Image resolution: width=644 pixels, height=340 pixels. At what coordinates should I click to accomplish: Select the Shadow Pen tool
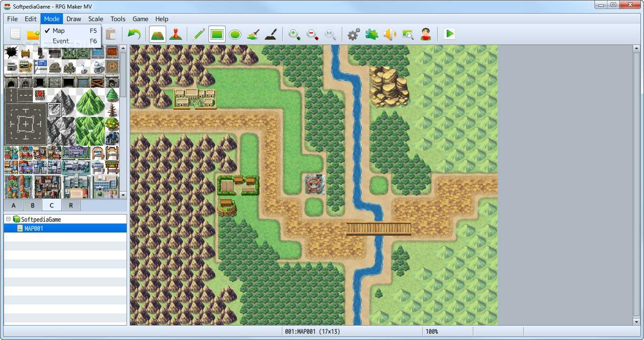(271, 34)
